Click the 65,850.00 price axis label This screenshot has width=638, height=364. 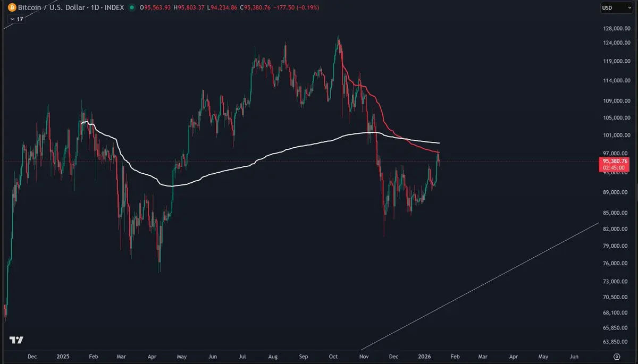pos(616,328)
